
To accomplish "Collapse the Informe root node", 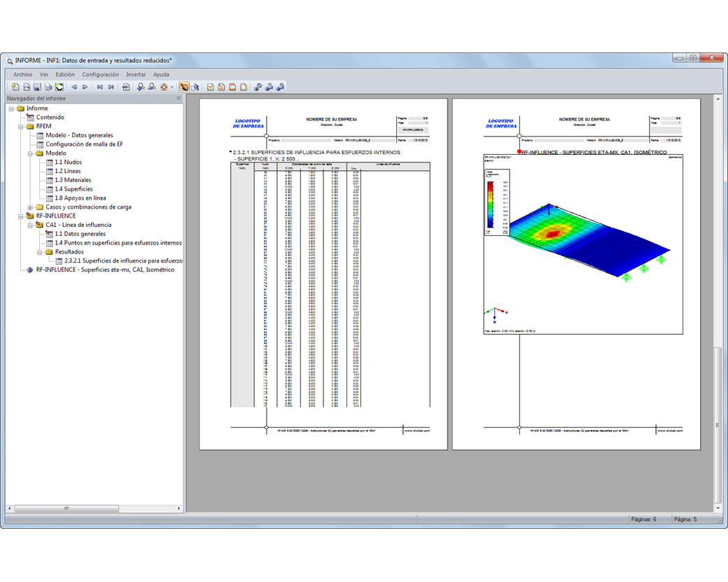I will tap(11, 109).
